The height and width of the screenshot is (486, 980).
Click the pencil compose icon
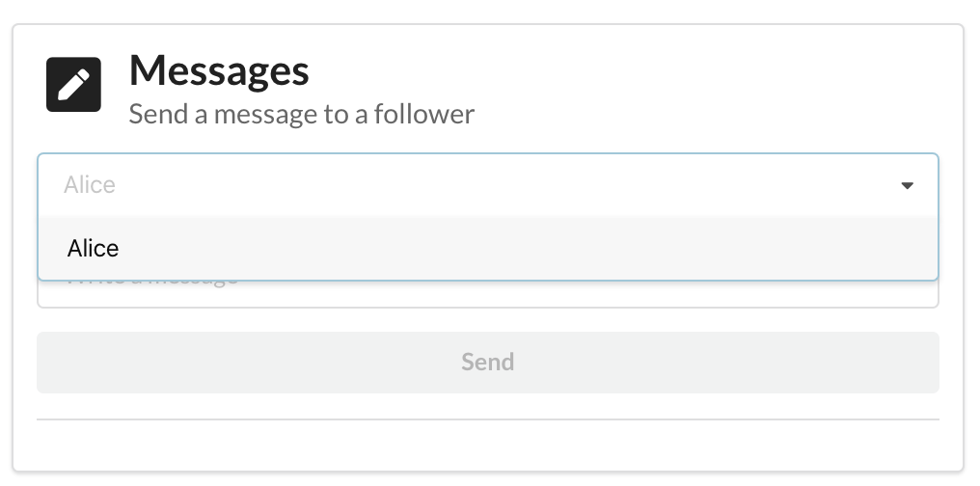pos(73,85)
